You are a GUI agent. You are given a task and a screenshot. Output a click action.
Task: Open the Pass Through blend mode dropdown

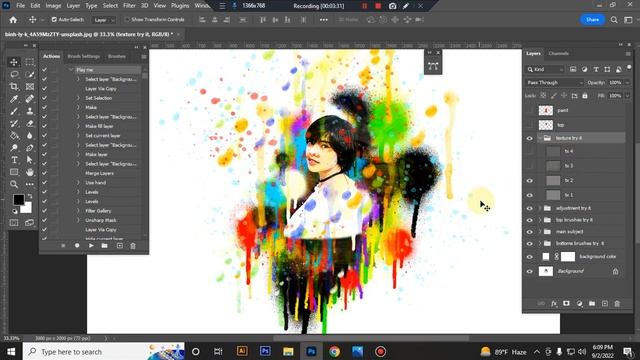tap(555, 83)
